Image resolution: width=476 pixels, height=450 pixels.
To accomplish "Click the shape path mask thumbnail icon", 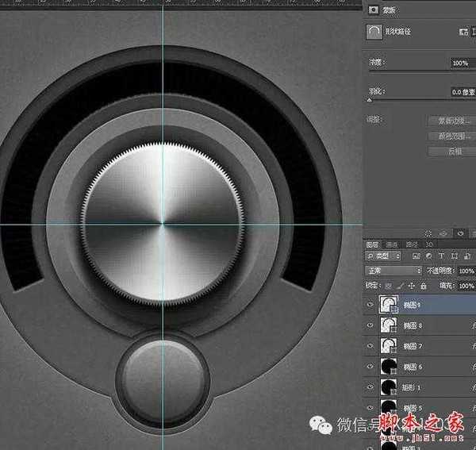I will (374, 31).
